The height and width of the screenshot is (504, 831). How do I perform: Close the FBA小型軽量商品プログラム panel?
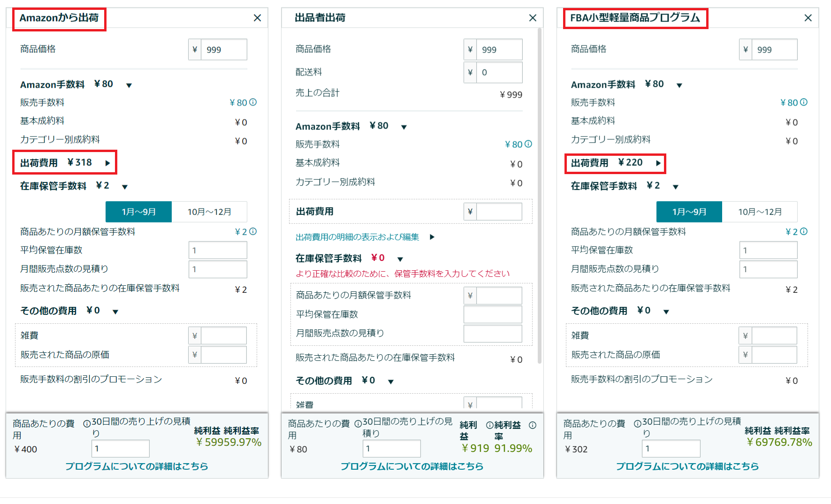(808, 18)
